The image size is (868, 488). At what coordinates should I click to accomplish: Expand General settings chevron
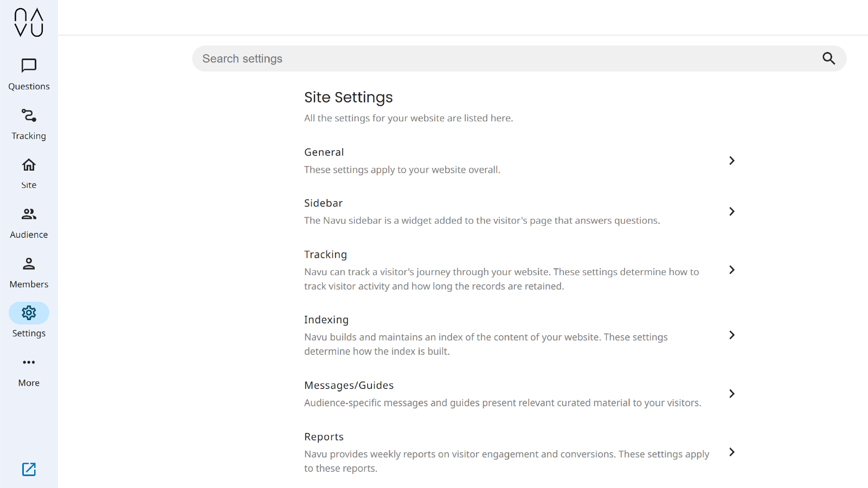(732, 161)
